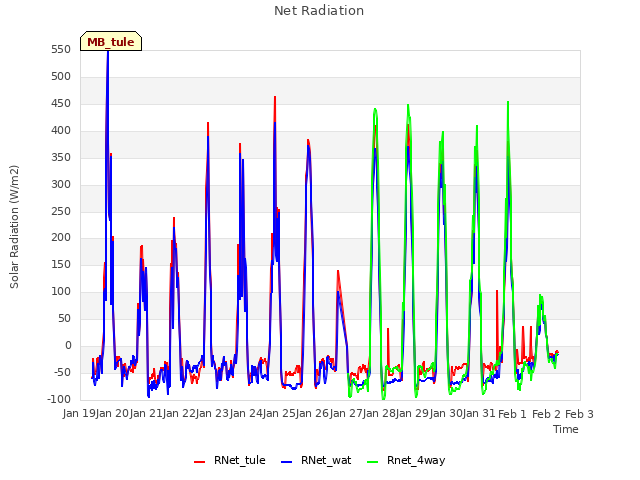This screenshot has width=640, height=480.
Task: Click the 150 y-axis tick label
Action: [61, 264]
